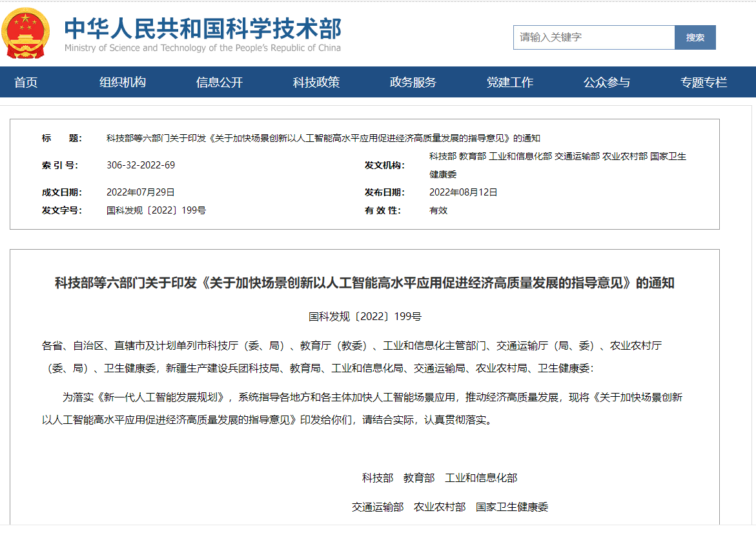Viewport: 756px width, 542px height.
Task: Select index number 306-32-2022-69
Action: click(141, 165)
